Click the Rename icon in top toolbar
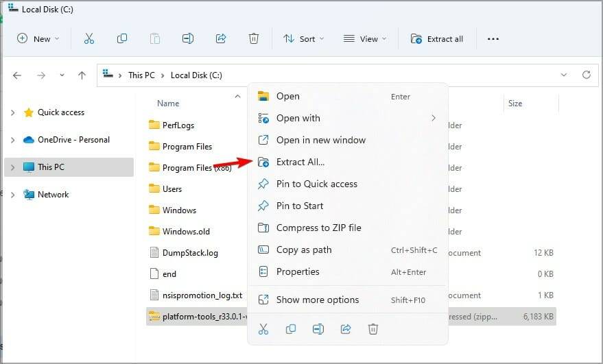 [x=188, y=38]
